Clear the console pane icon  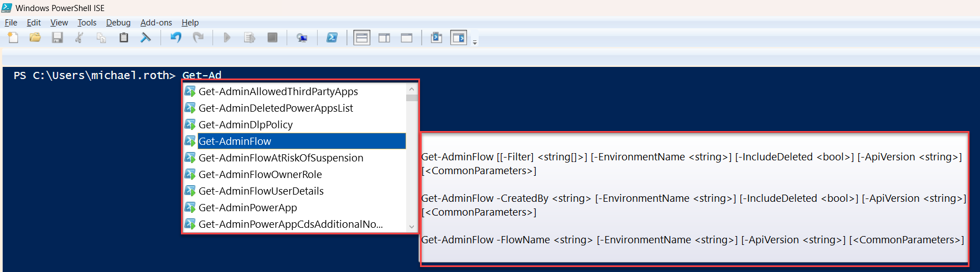(146, 38)
